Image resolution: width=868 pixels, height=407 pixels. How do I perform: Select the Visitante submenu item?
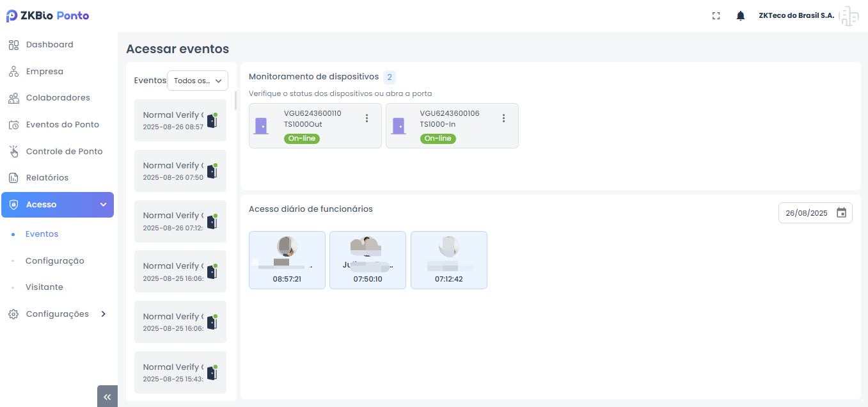coord(44,287)
